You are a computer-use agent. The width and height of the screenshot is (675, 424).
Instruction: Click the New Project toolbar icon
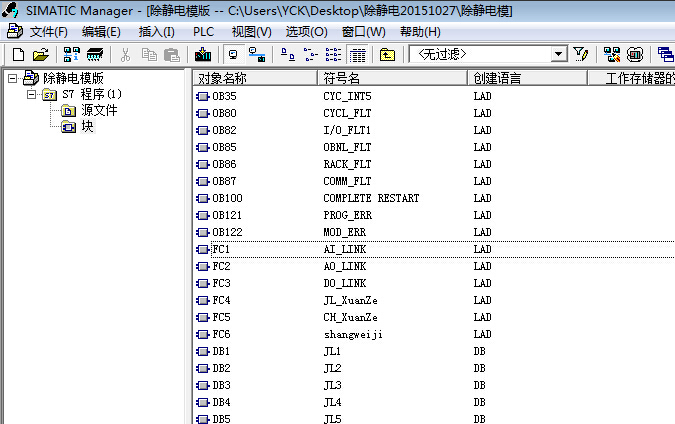coord(18,55)
